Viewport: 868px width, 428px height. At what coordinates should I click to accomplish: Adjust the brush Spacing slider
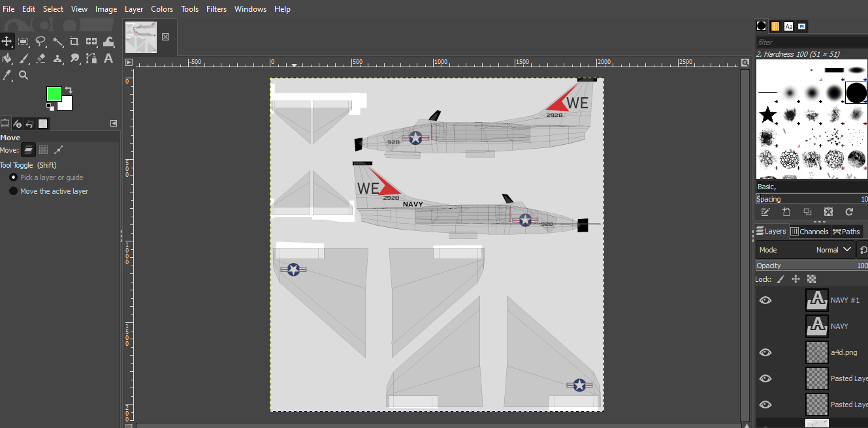coord(812,199)
